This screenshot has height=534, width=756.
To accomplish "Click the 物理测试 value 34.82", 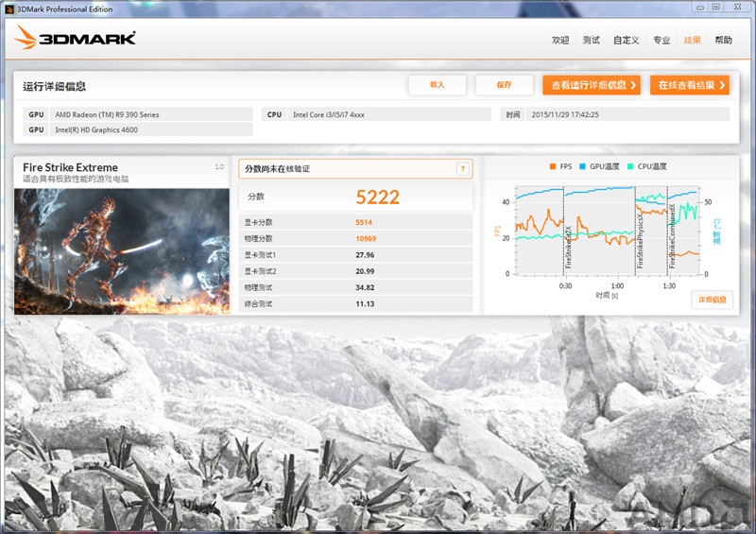I will [x=365, y=287].
